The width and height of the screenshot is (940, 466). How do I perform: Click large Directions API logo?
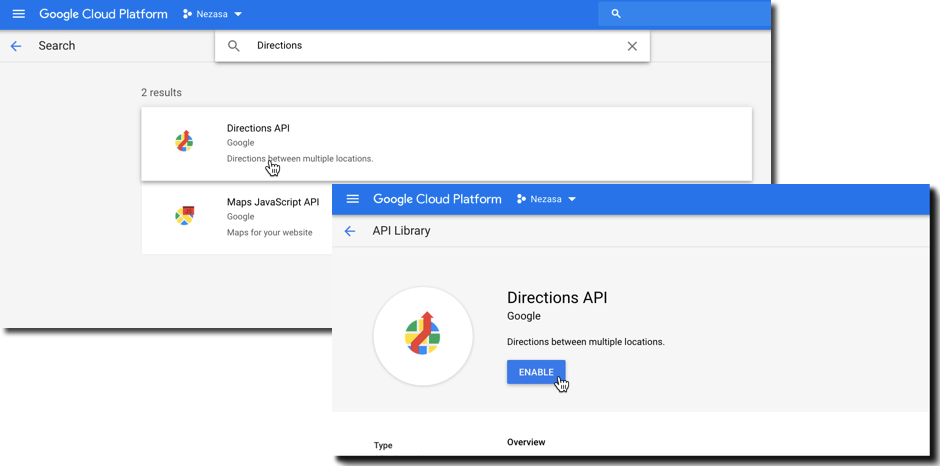(423, 335)
